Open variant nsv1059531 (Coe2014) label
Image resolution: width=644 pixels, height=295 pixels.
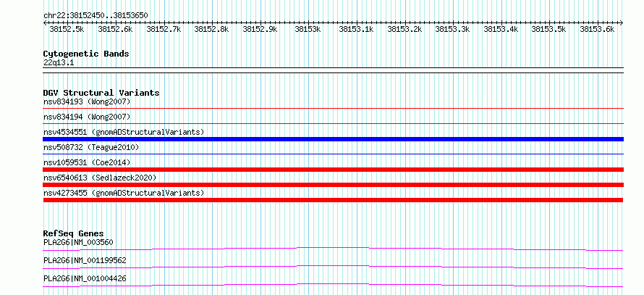pyautogui.click(x=86, y=162)
